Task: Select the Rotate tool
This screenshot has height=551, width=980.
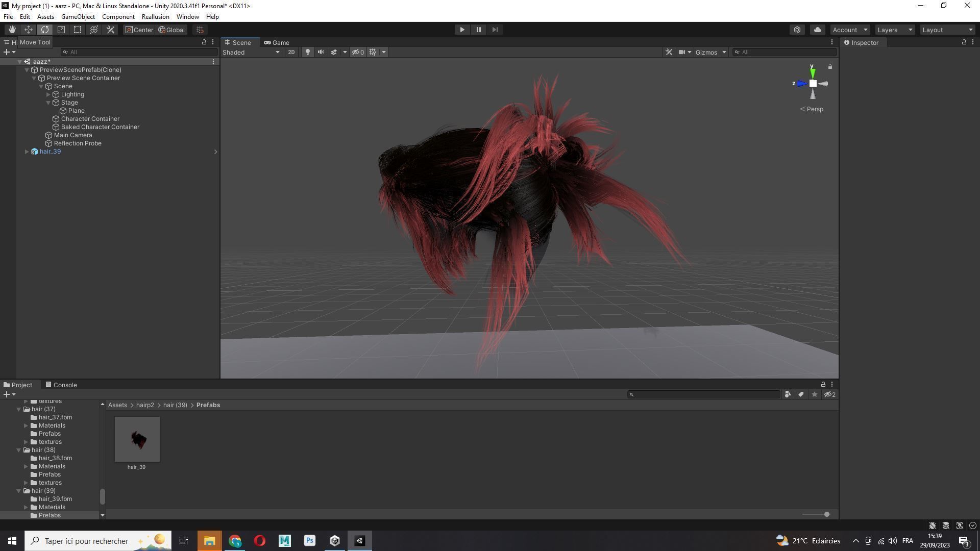Action: pyautogui.click(x=45, y=30)
